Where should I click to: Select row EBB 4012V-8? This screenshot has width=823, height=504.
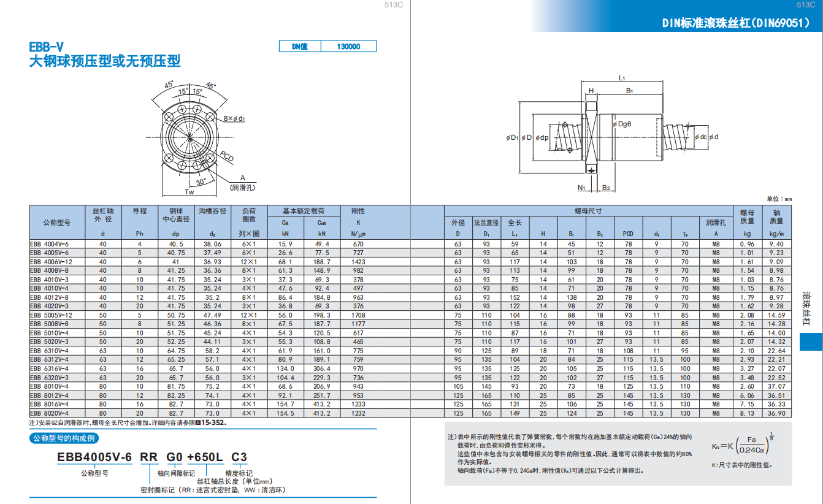pyautogui.click(x=410, y=297)
